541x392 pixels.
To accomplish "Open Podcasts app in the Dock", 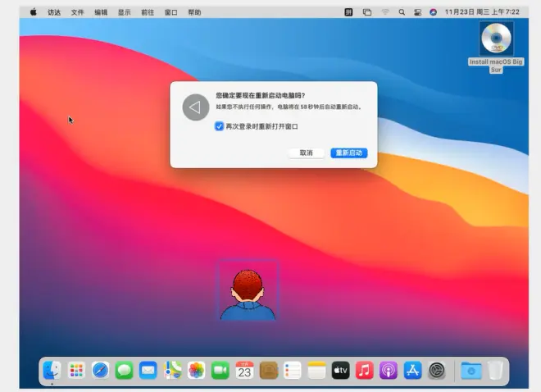I will (389, 371).
